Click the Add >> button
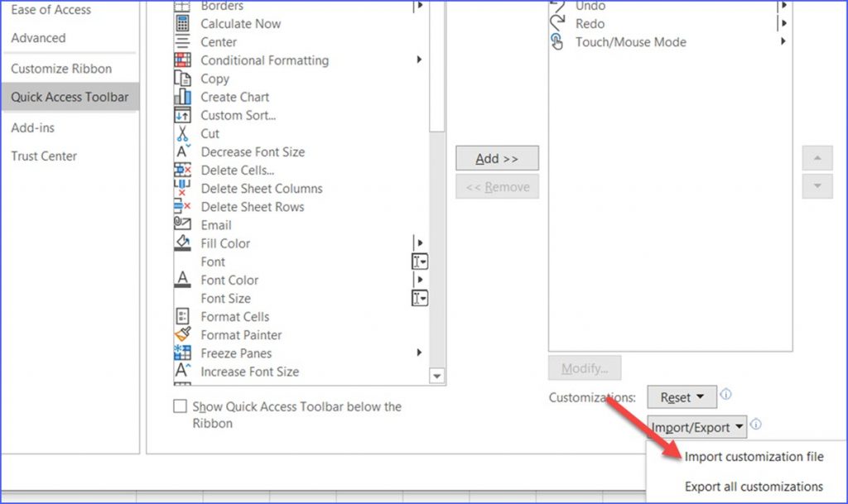The height and width of the screenshot is (504, 848). pos(497,158)
